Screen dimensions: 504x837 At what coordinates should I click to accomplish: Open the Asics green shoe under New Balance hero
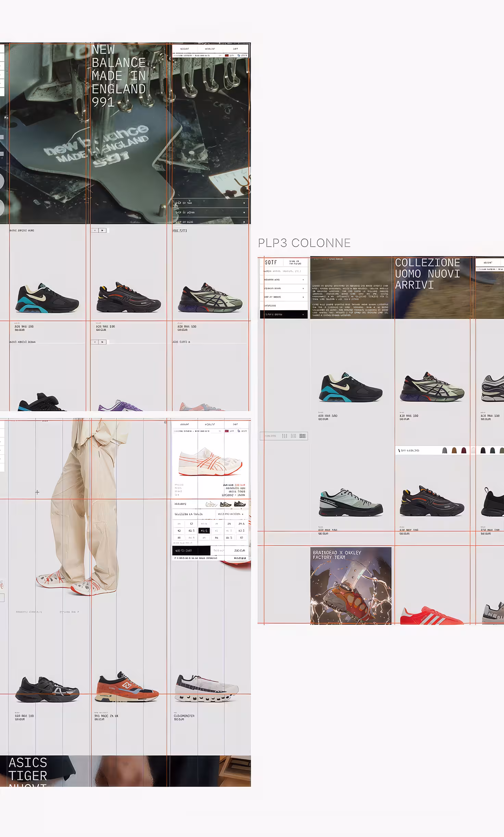pos(210,297)
